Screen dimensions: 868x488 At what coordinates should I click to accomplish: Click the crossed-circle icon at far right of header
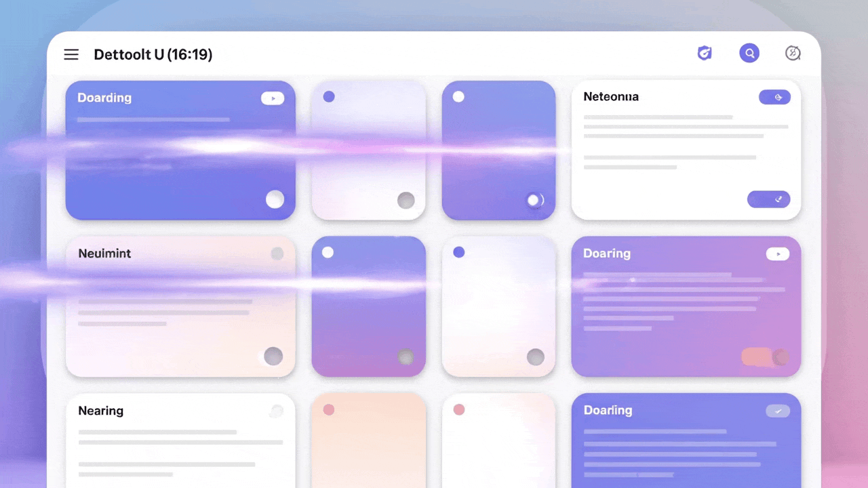coord(793,54)
